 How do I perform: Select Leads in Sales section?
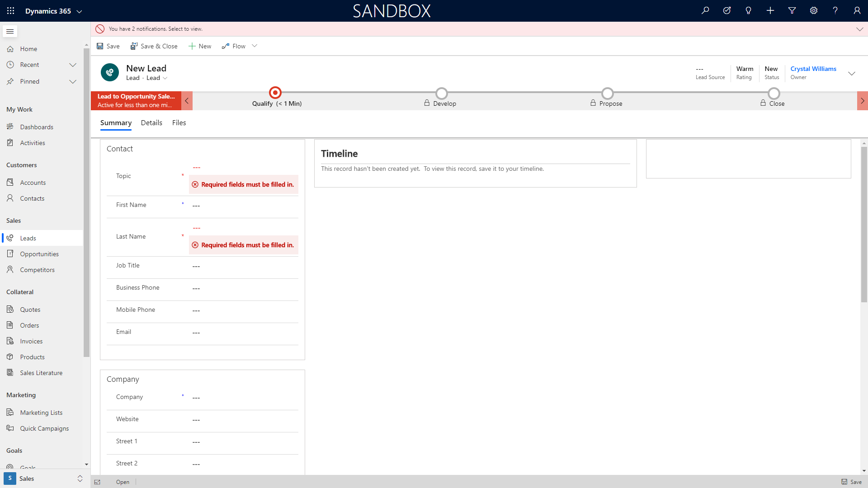coord(42,238)
